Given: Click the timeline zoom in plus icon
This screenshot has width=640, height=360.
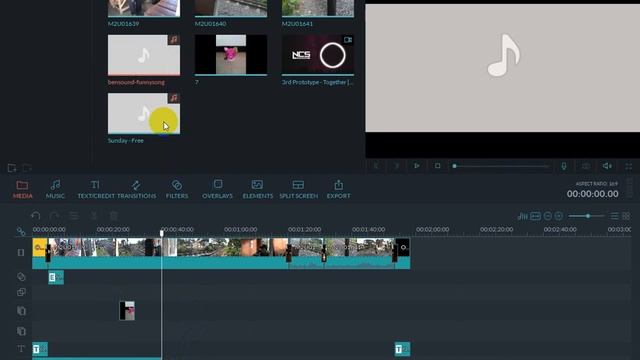Looking at the screenshot, I should tap(559, 216).
